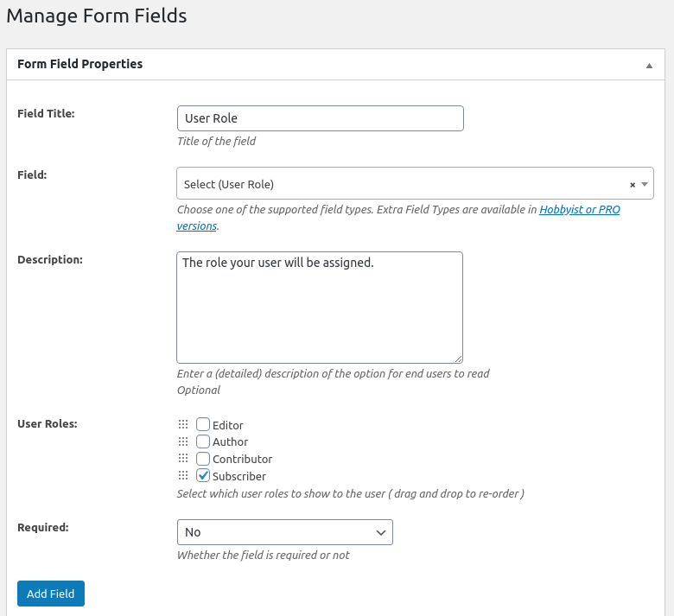Check the Author user role
The height and width of the screenshot is (616, 674).
click(x=203, y=441)
